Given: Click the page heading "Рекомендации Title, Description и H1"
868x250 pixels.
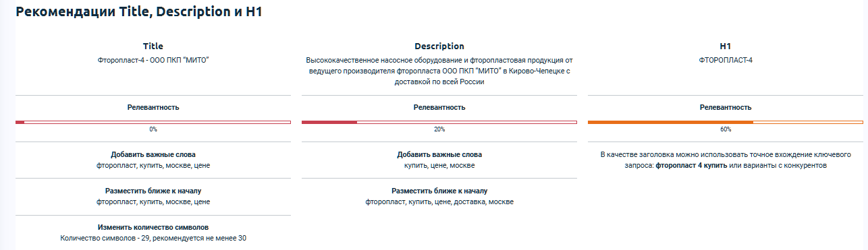Looking at the screenshot, I should (x=138, y=12).
